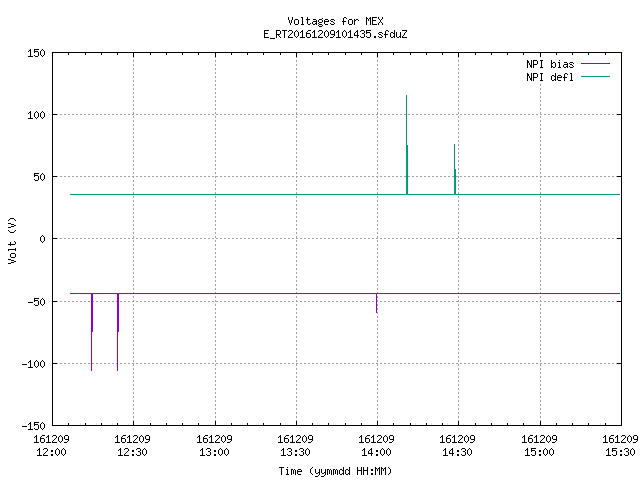Click the purple bias dip just before 12:30

click(x=118, y=332)
